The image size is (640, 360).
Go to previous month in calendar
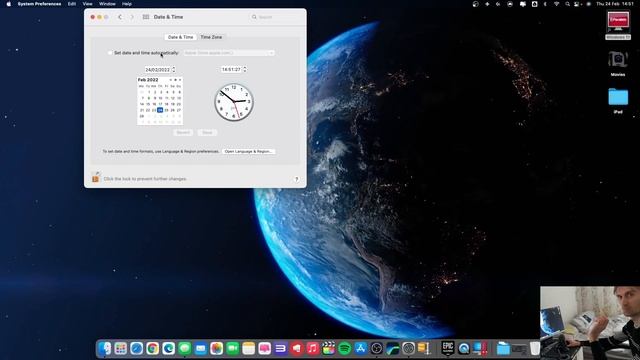coord(171,80)
